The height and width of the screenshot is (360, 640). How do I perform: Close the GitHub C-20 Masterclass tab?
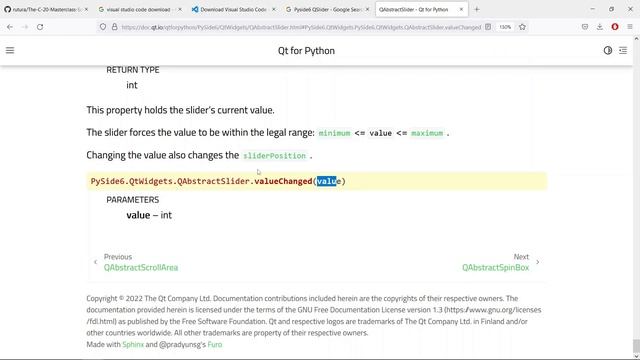[86, 9]
